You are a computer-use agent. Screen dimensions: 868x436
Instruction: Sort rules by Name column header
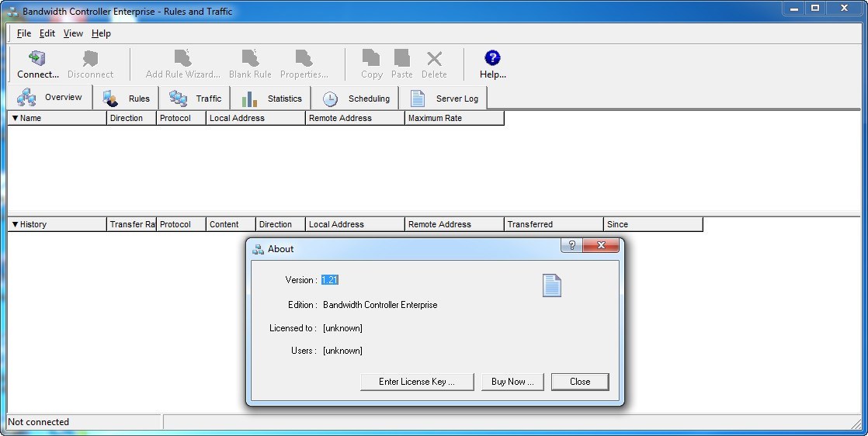[57, 118]
